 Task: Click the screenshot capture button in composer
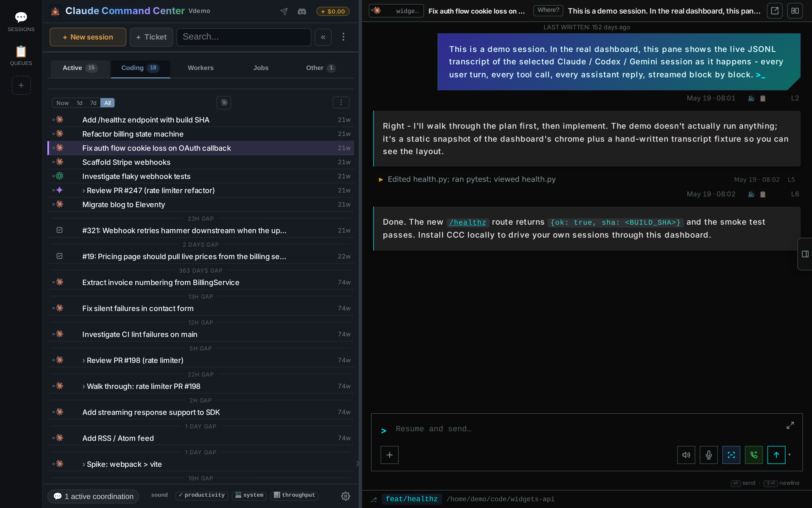[731, 455]
